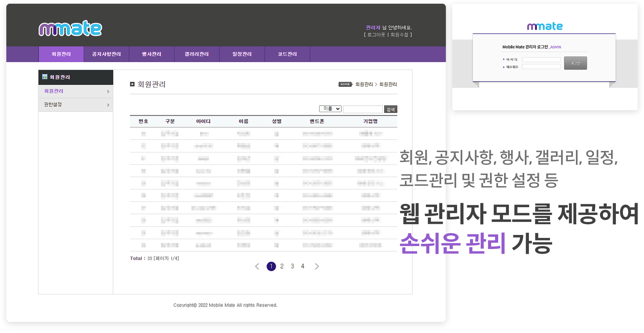Click the mmate logo in login window

[545, 26]
